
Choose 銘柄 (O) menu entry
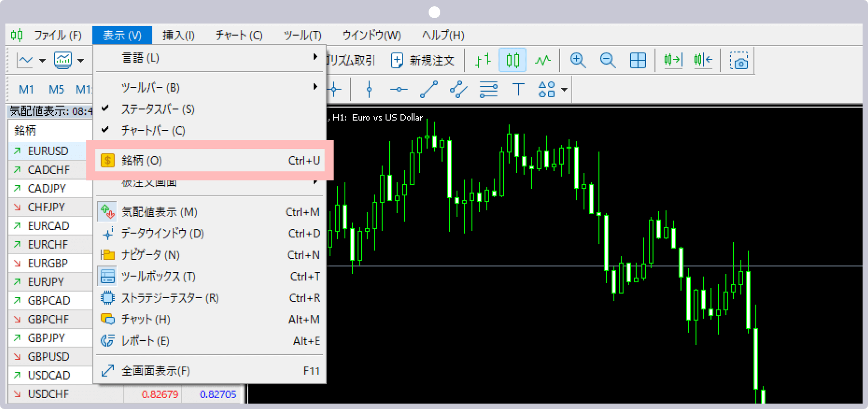[x=210, y=161]
